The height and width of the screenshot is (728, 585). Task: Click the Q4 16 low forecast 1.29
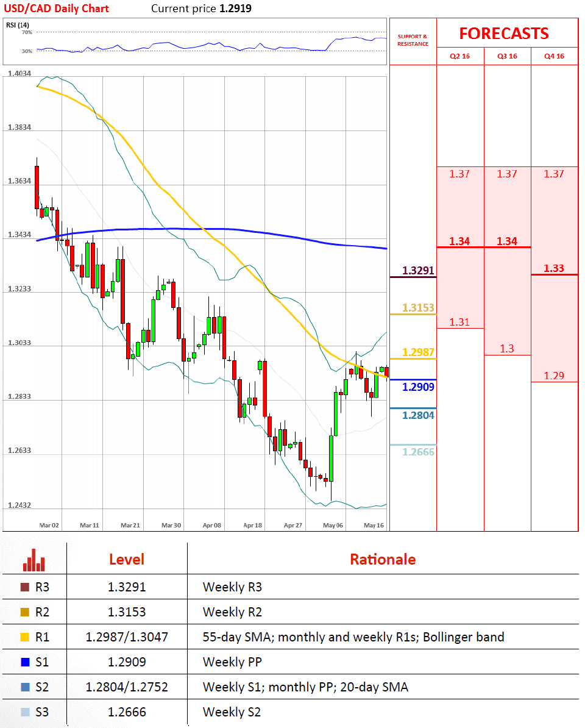554,376
